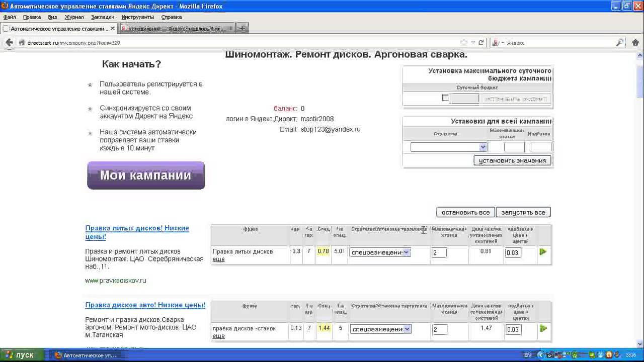Click highlighted 0.78 спец price cell

pos(324,251)
